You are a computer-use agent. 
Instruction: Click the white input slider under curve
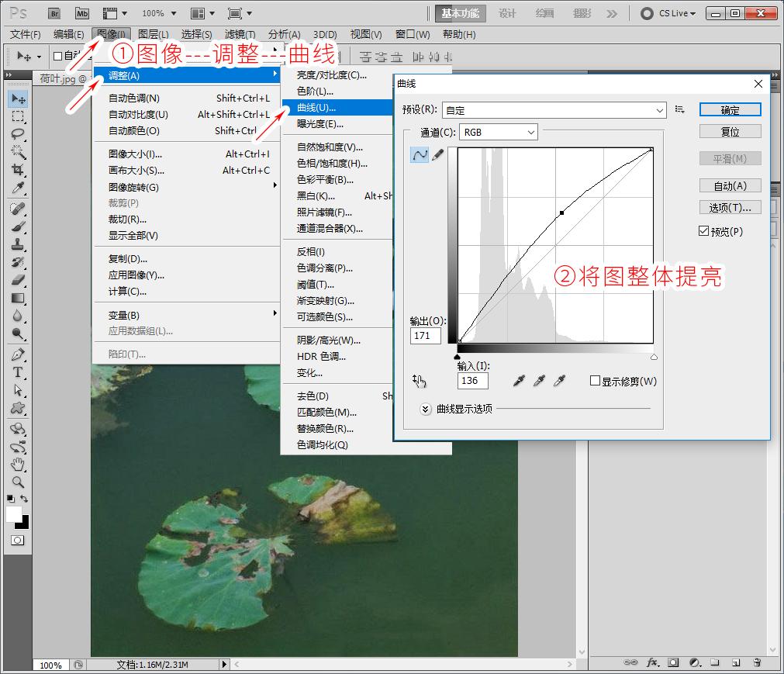point(654,357)
